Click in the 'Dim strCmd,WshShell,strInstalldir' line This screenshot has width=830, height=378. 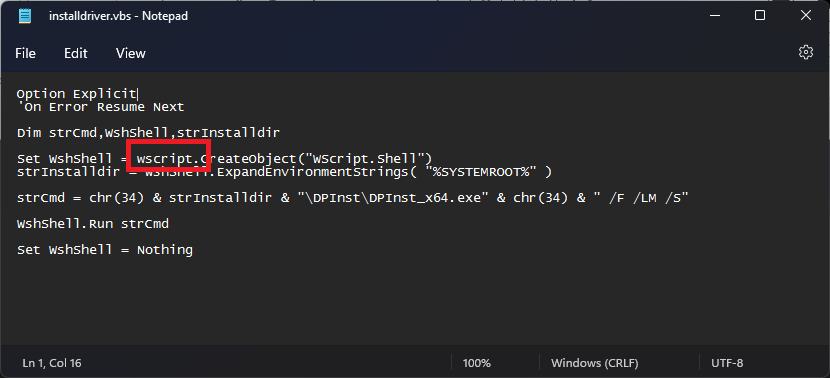[x=148, y=133]
